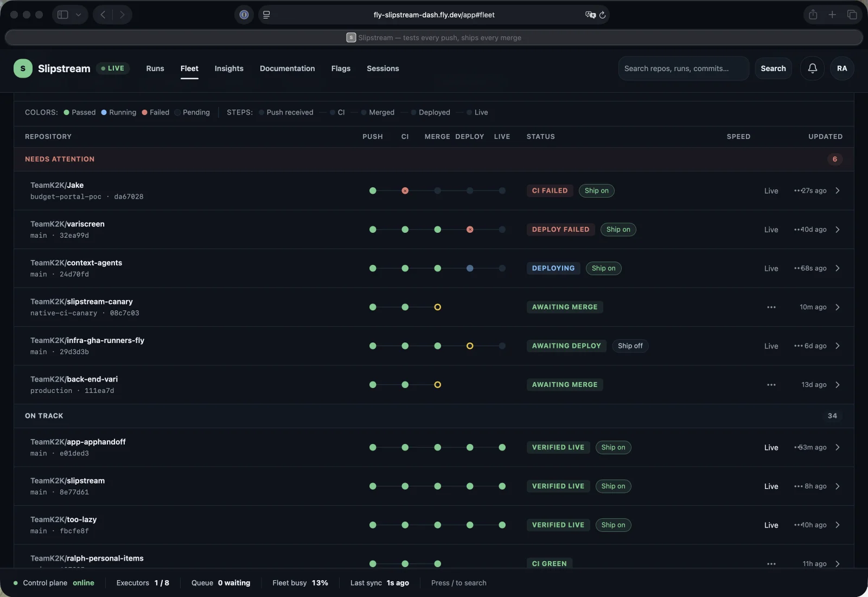
Task: Click the live step dot for app-apphandoff
Action: [x=502, y=447]
